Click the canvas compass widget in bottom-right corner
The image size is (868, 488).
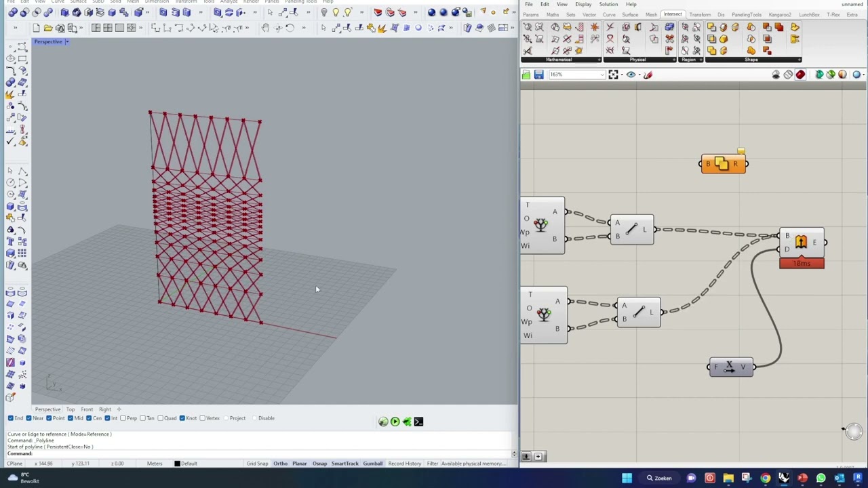[854, 431]
